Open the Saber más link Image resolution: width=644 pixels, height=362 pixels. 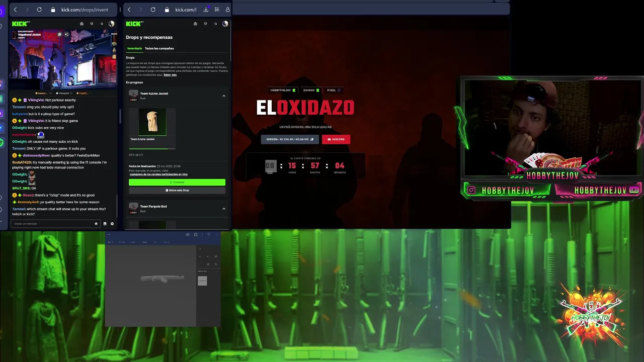coord(170,75)
